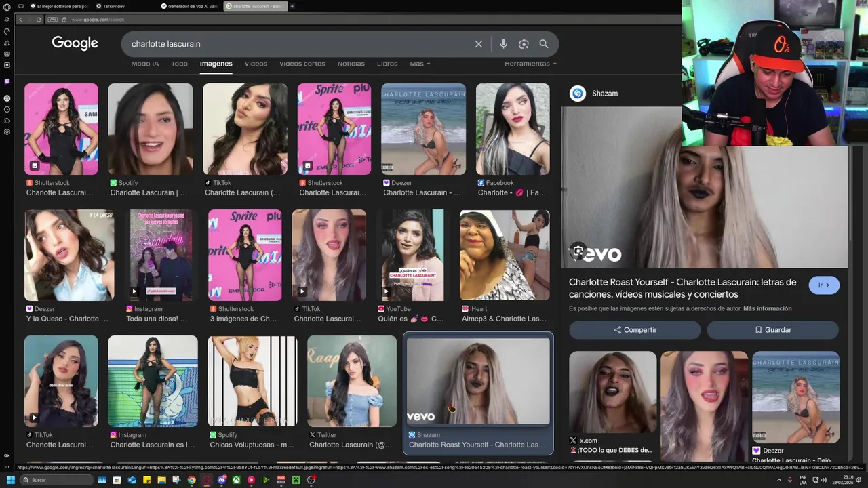Screen dimensions: 868x488
Task: Click the Google logo
Action: [x=75, y=43]
